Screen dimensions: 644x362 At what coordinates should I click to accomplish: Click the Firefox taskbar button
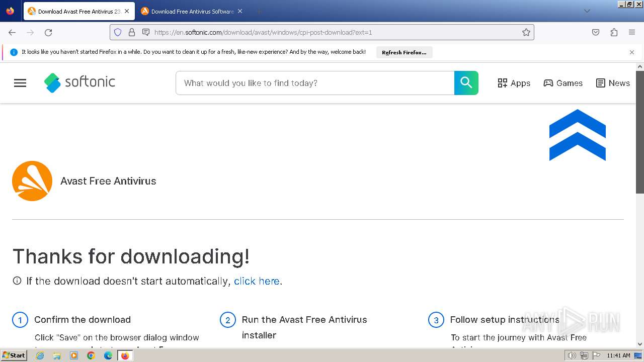(125, 355)
